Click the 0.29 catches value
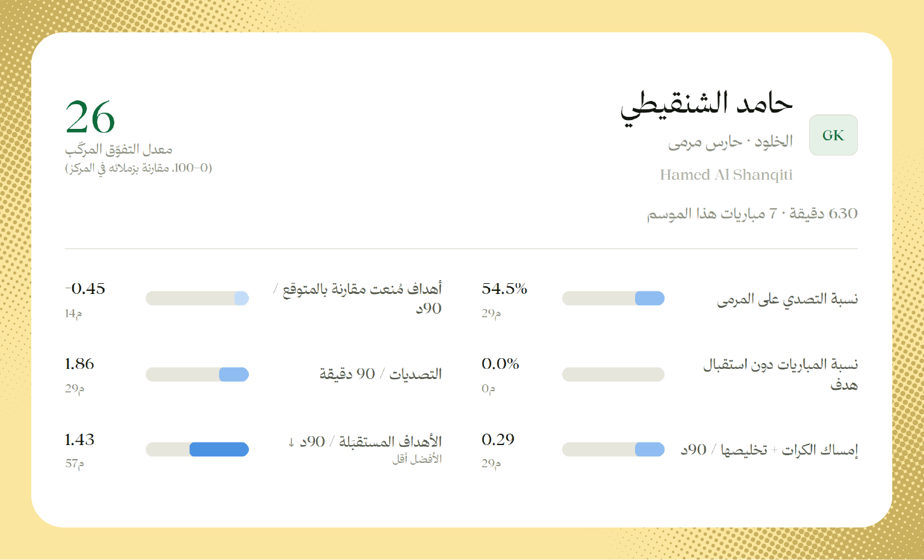 tap(498, 439)
